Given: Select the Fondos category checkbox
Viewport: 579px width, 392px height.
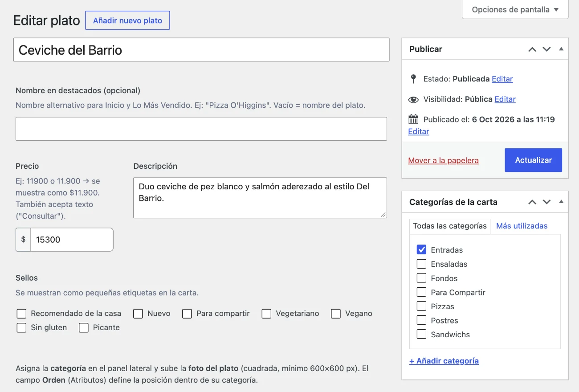Looking at the screenshot, I should [421, 278].
